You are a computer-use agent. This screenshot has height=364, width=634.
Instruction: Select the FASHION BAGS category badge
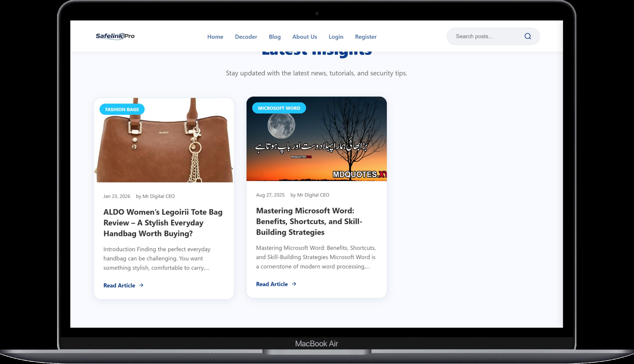(x=122, y=109)
